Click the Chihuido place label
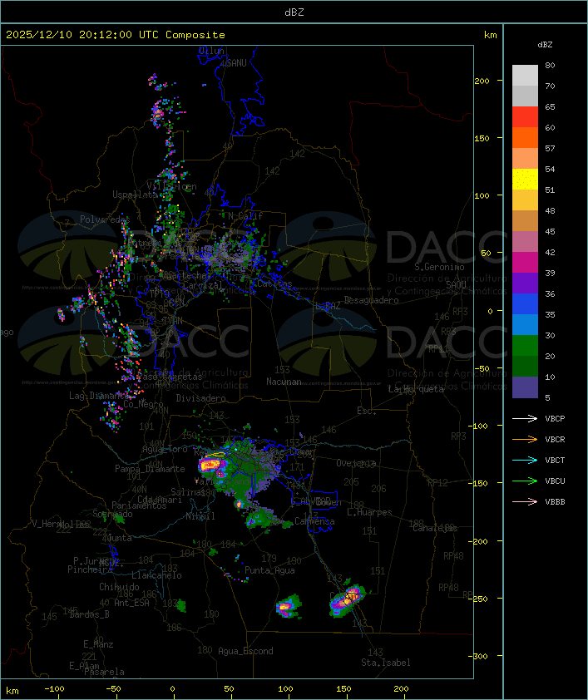Screen dimensions: 588x700 (119, 587)
